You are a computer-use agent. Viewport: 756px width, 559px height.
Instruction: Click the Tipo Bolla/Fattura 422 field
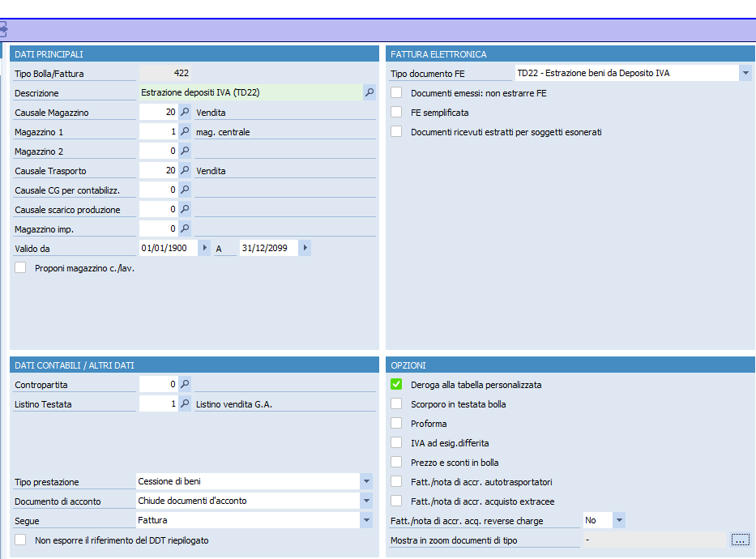click(x=164, y=73)
